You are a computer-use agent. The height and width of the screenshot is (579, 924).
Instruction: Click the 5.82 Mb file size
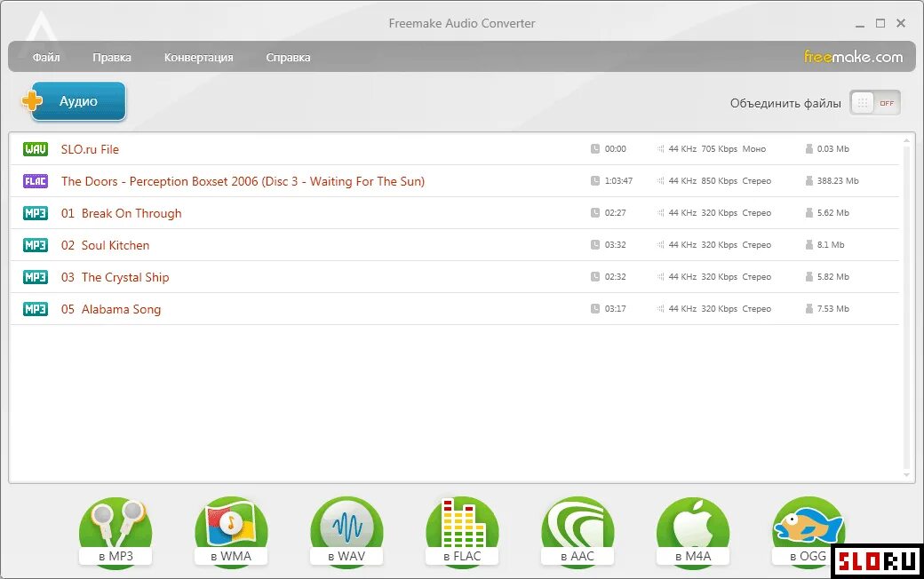pyautogui.click(x=832, y=276)
